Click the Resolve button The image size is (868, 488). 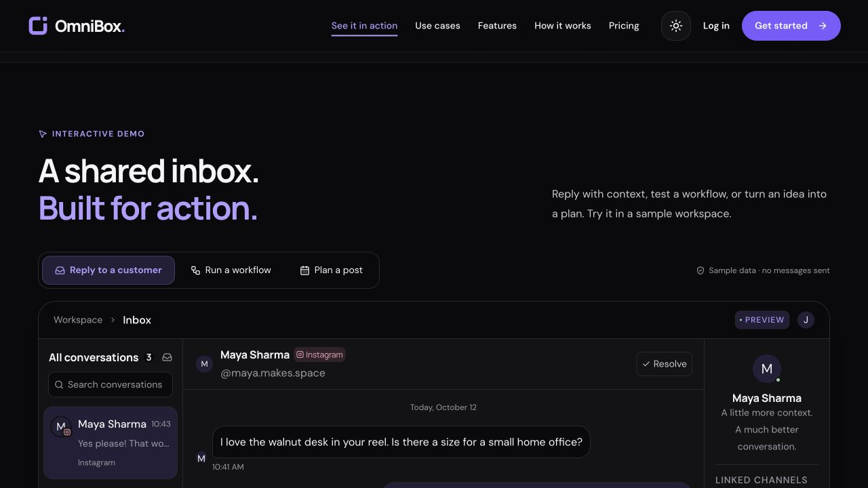pos(665,364)
